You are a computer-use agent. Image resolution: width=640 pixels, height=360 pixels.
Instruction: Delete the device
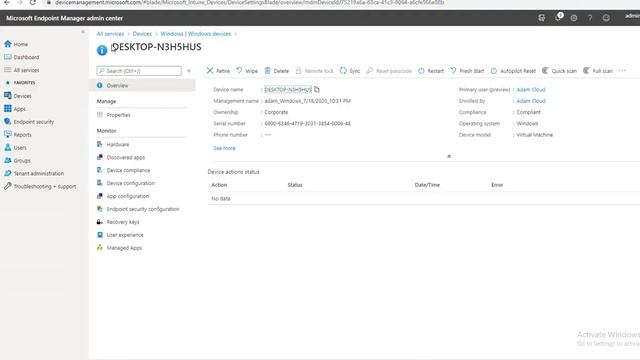pos(276,71)
